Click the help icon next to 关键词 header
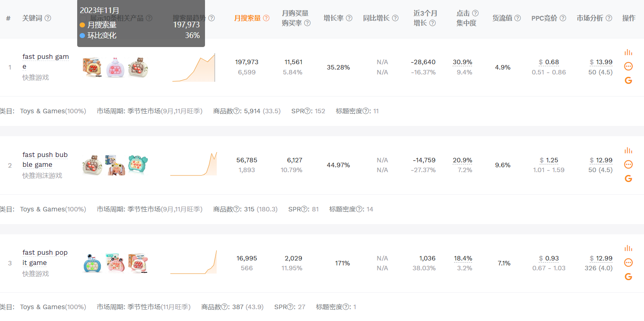 pos(48,18)
